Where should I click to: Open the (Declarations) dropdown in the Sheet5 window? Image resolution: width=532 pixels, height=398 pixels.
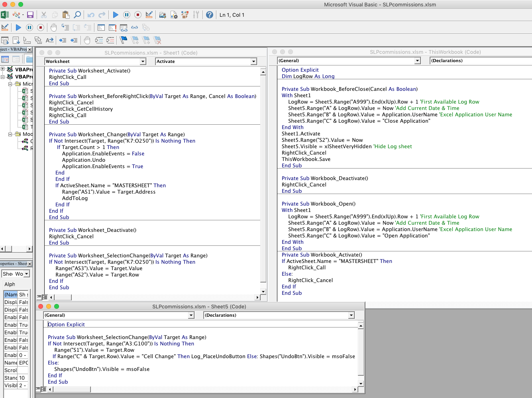coord(351,315)
